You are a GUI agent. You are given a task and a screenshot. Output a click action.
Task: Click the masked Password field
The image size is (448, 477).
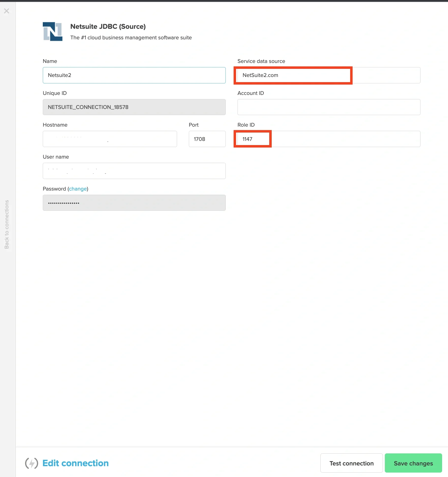(x=134, y=203)
